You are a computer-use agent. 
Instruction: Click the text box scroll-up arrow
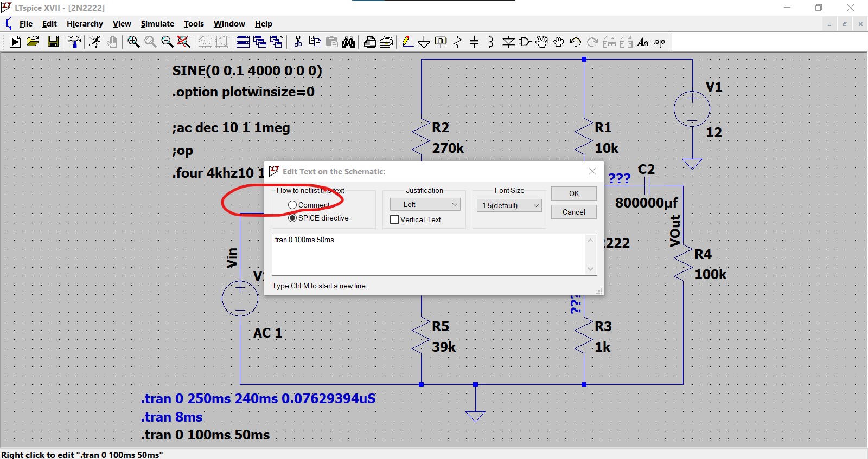(590, 240)
